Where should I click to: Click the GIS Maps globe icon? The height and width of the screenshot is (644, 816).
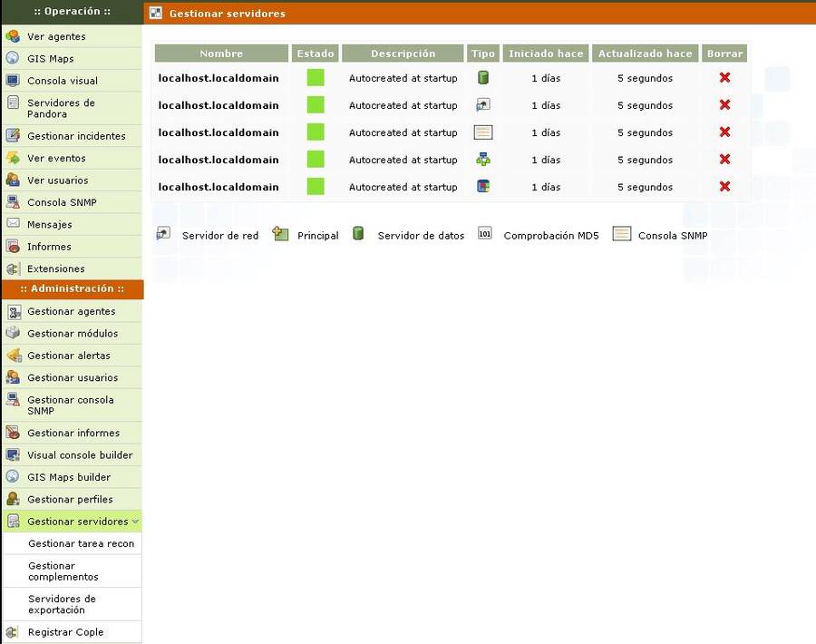(13, 58)
